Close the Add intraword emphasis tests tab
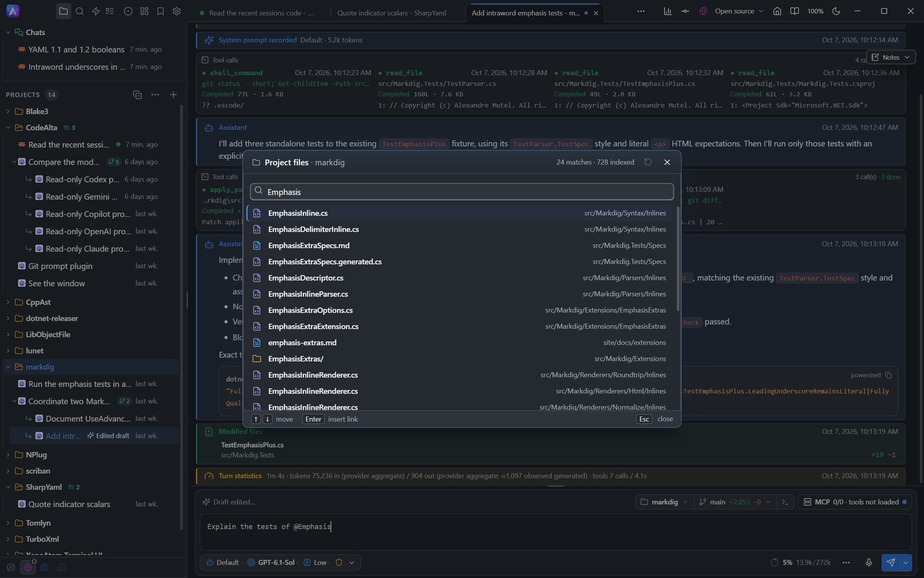Screen dimensions: 924x578 pos(596,13)
